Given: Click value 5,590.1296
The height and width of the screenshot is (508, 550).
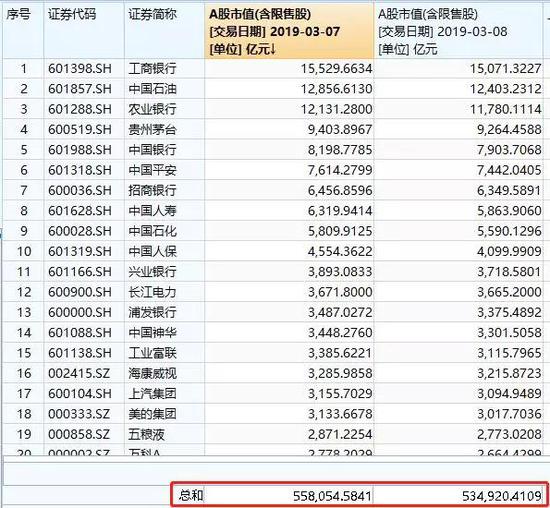Looking at the screenshot, I should click(509, 232).
